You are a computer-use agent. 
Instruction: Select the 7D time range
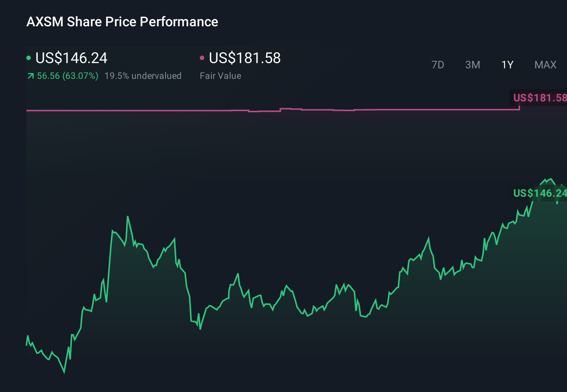click(x=438, y=65)
